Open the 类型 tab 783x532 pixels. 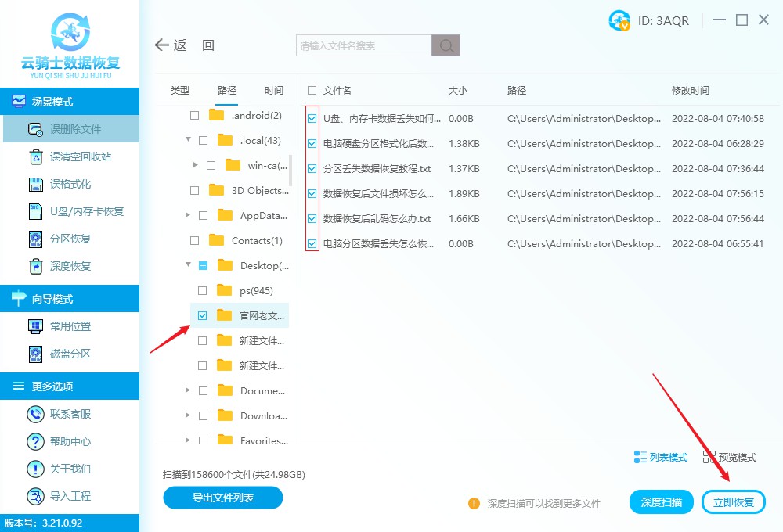click(179, 90)
